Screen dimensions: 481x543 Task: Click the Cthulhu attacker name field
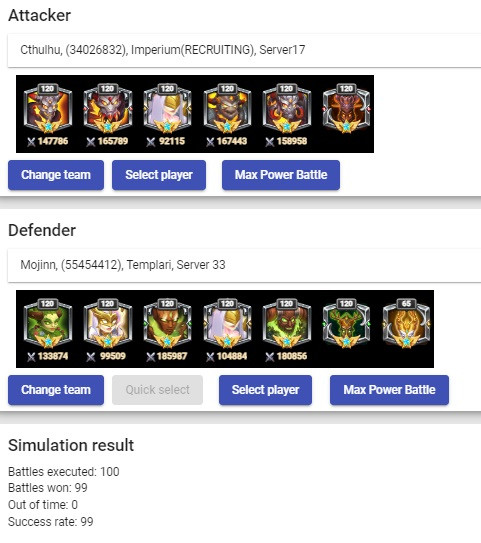244,50
